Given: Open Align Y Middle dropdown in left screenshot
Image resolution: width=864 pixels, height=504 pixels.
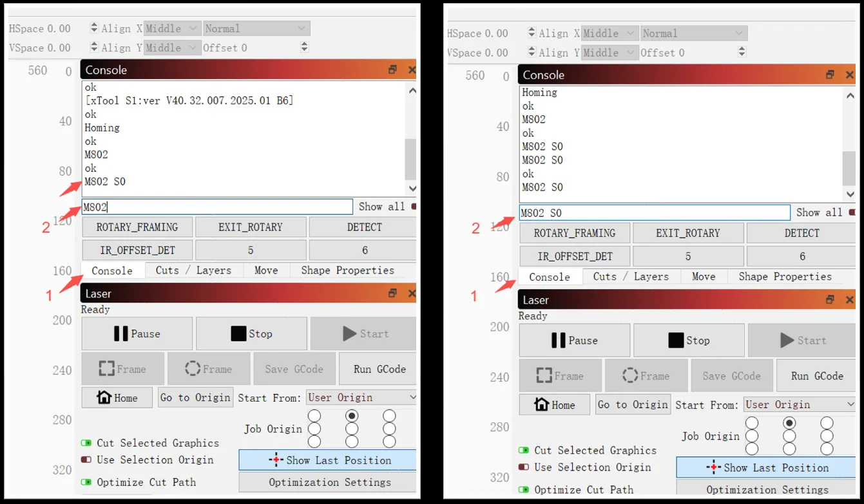Looking at the screenshot, I should [x=173, y=48].
